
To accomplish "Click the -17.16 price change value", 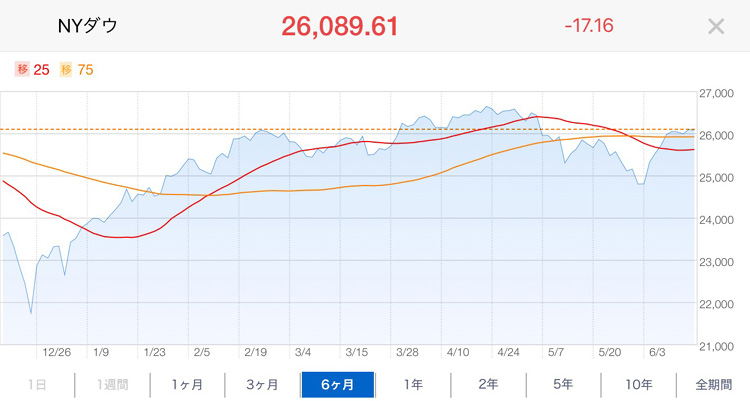I will [589, 26].
